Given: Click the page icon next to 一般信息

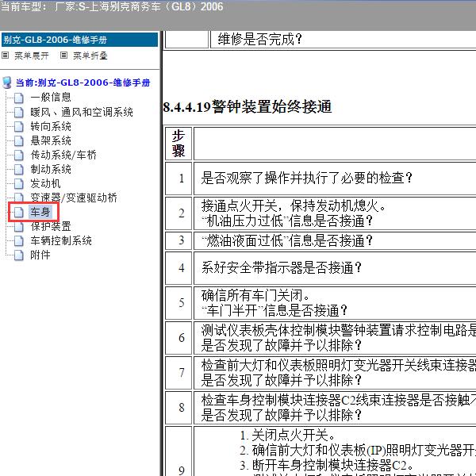Looking at the screenshot, I should [18, 98].
